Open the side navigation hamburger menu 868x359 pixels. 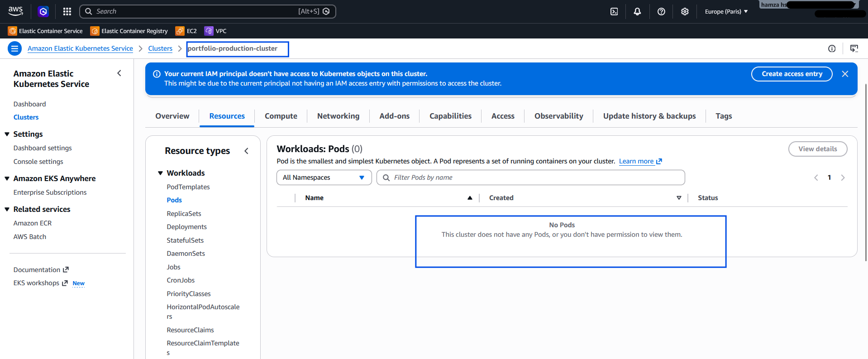click(14, 48)
